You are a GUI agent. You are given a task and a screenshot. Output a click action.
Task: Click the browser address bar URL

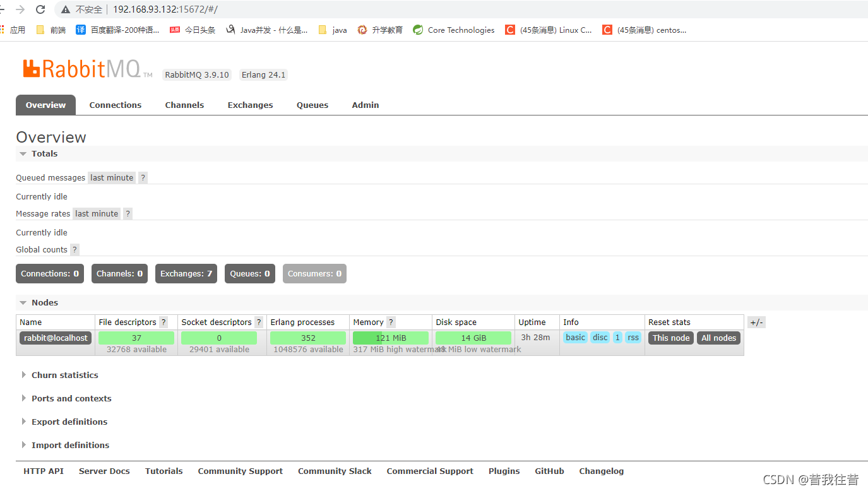point(165,9)
